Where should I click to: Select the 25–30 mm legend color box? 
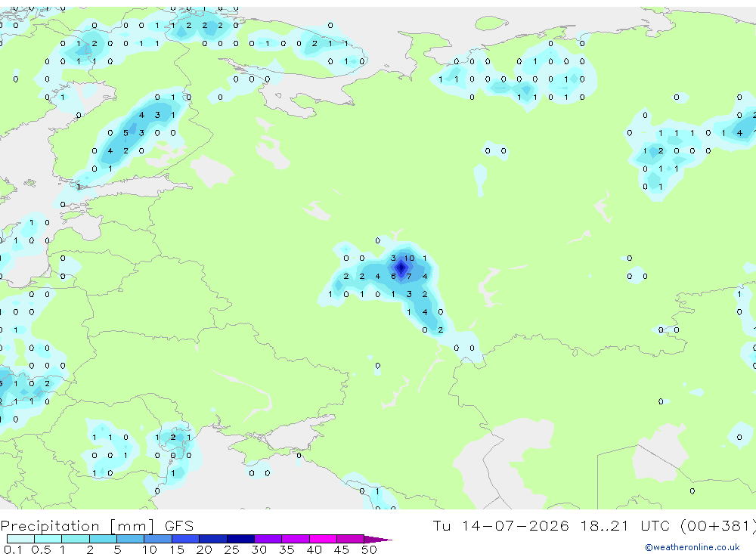[240, 539]
